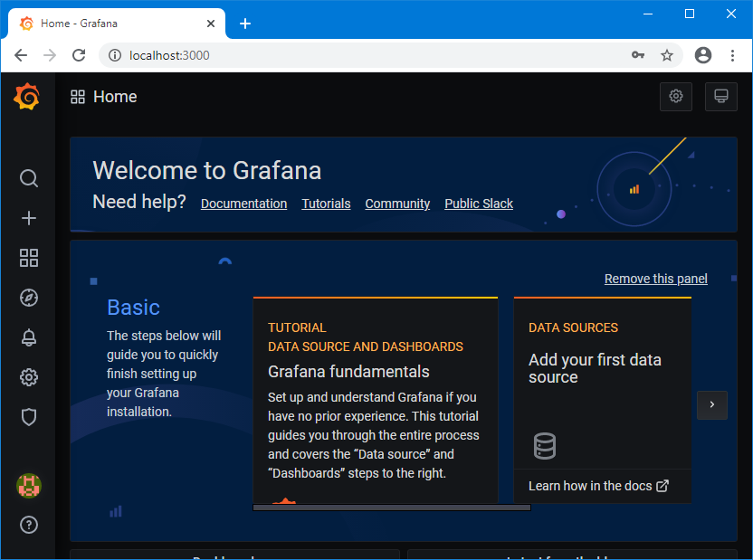Open the Tutorials link

(326, 204)
